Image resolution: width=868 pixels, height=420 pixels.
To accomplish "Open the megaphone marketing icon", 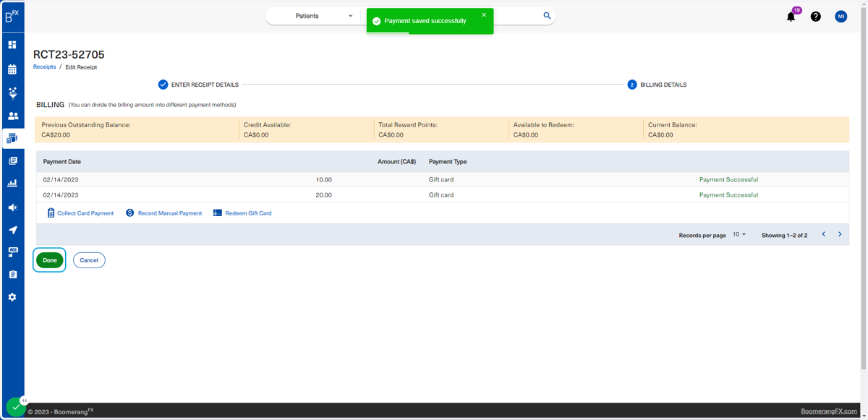I will tap(12, 207).
